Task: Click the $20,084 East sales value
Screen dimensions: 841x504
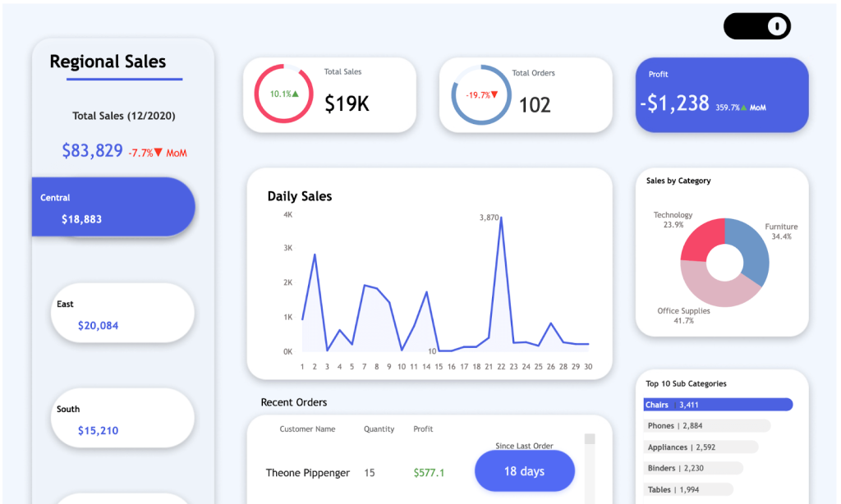Action: [99, 325]
